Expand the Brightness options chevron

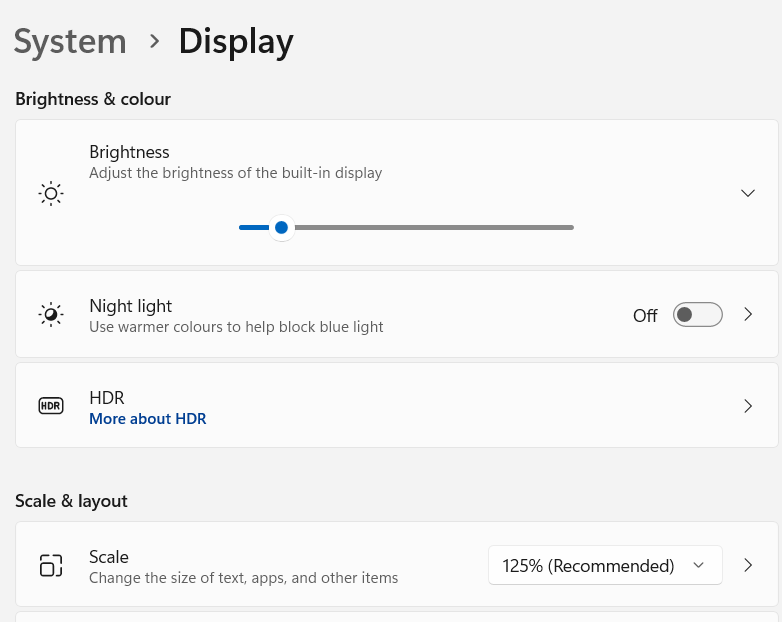747,193
